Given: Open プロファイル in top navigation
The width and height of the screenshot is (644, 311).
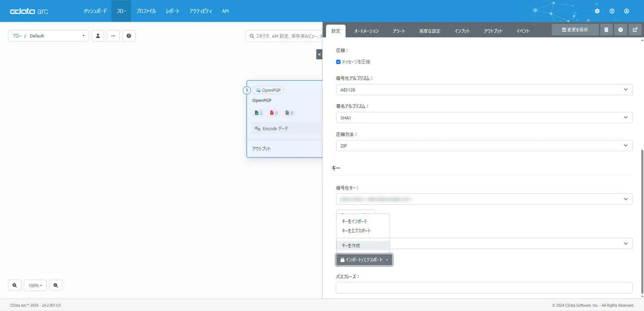Looking at the screenshot, I should tap(146, 11).
